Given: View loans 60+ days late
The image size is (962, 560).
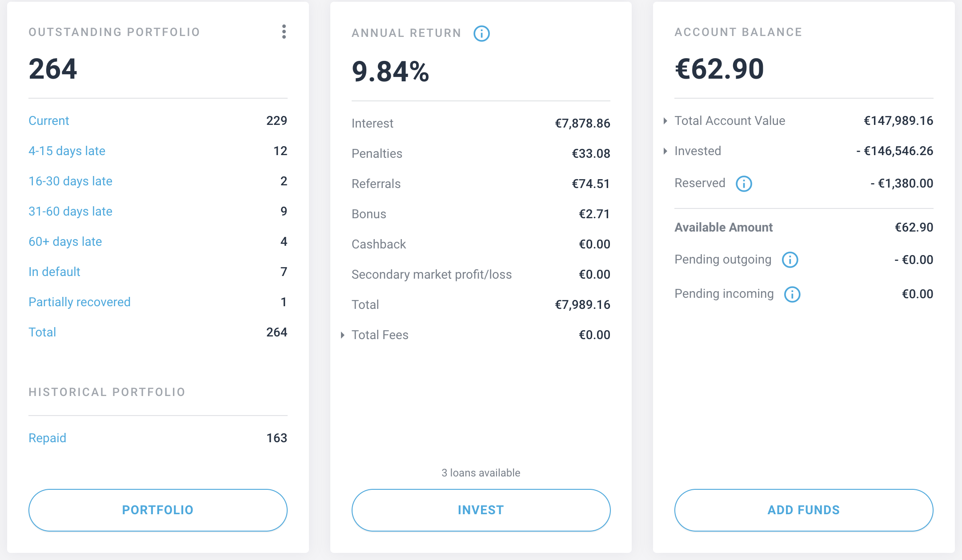Looking at the screenshot, I should (x=65, y=242).
